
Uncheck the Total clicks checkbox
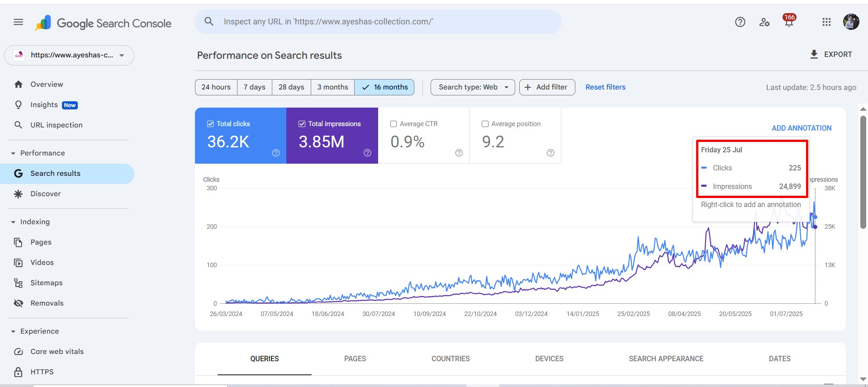pos(210,124)
